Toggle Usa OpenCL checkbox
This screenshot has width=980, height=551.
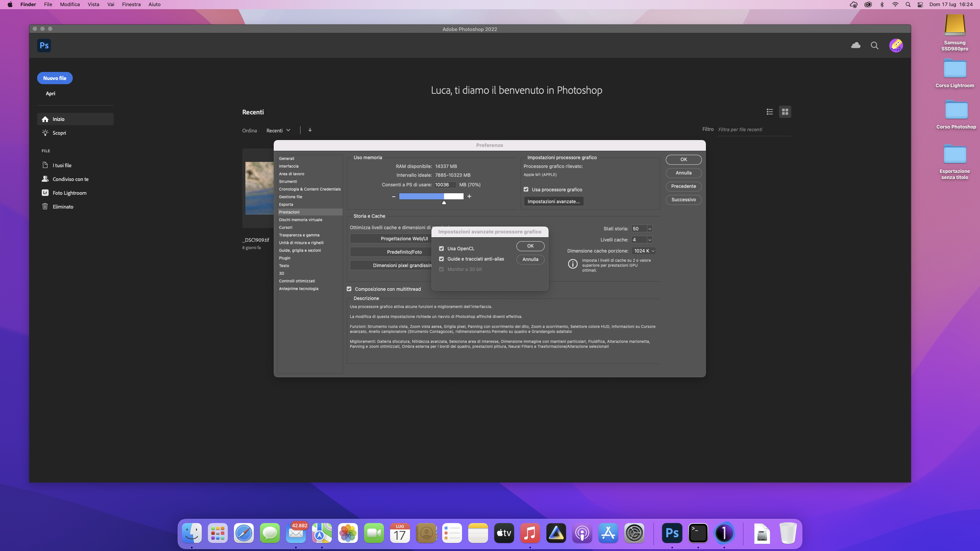click(x=441, y=249)
